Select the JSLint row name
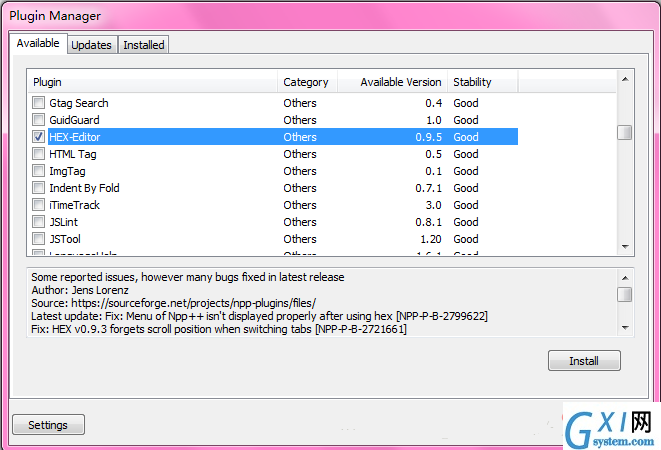Viewport: 661px width, 450px height. click(x=64, y=222)
